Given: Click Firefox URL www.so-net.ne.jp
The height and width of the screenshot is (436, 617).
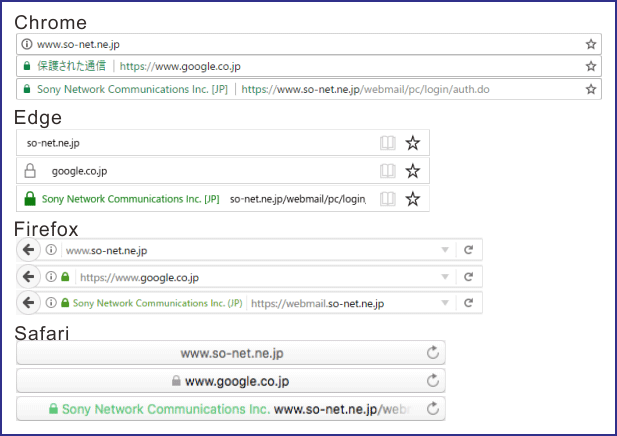Looking at the screenshot, I should point(107,251).
